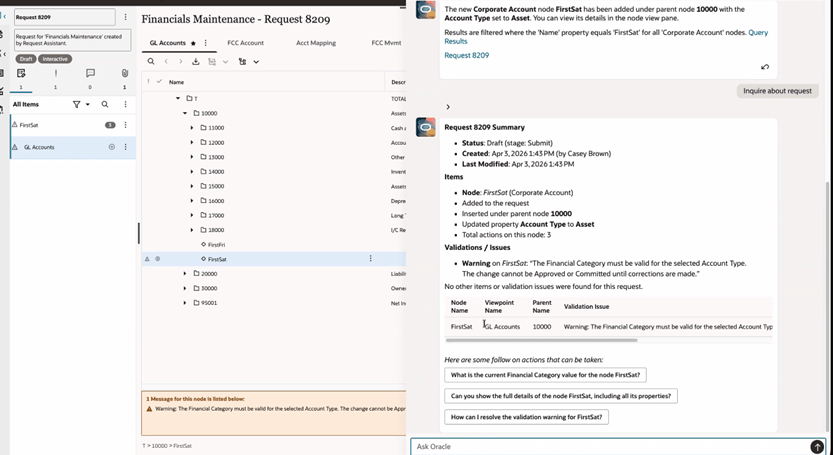Click the send arrow in Ask Oracle box

click(817, 447)
